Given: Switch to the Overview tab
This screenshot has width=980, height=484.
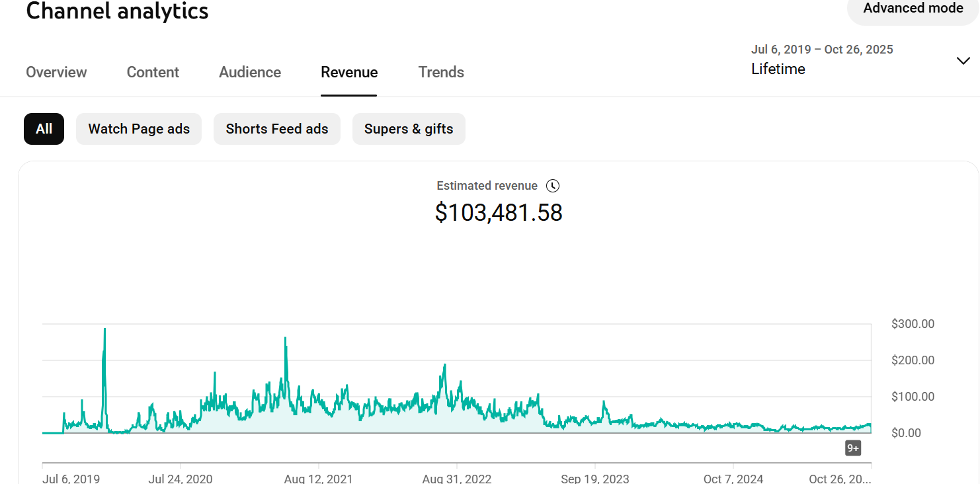Looking at the screenshot, I should click(x=56, y=72).
